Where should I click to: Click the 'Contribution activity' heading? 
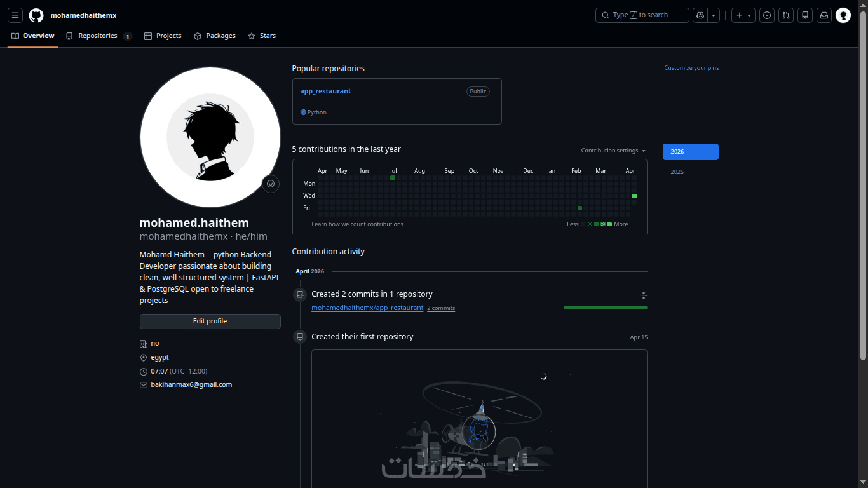(329, 252)
